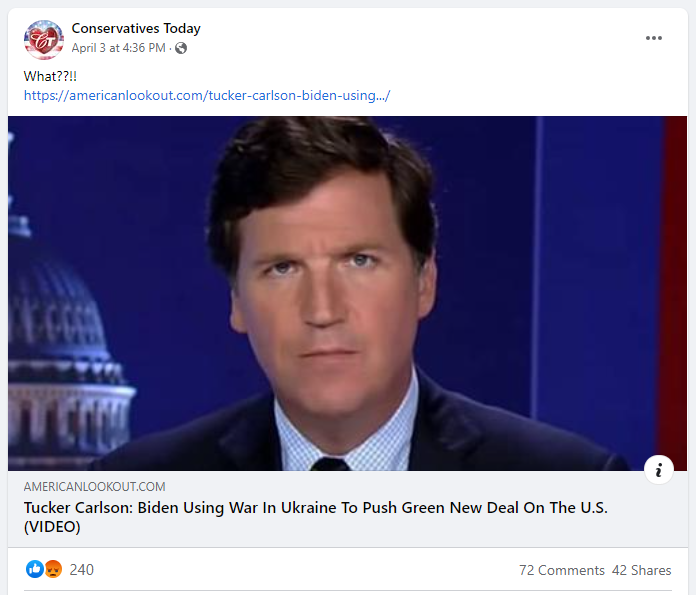Click the AMERICANLOOKOUT.COM source label

(95, 487)
